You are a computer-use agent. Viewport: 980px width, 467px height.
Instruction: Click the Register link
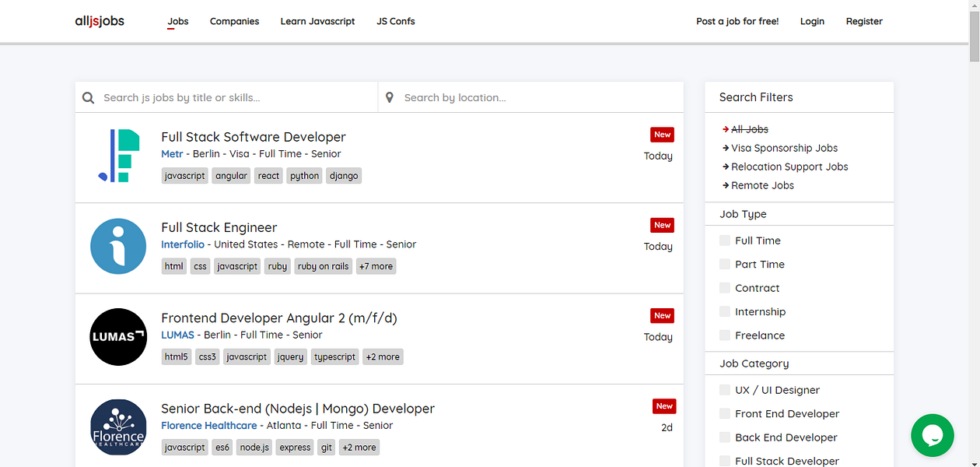pyautogui.click(x=864, y=21)
